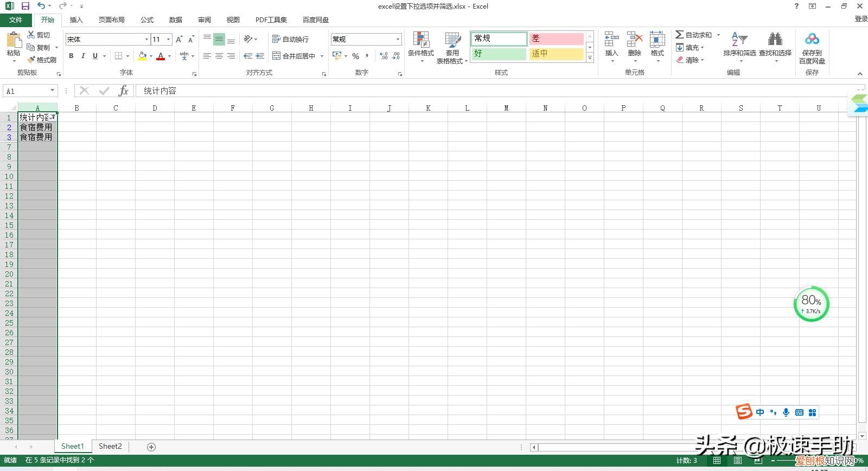Viewport: 868px width, 471px height.
Task: Switch to the Data ribbon tab
Action: [175, 20]
